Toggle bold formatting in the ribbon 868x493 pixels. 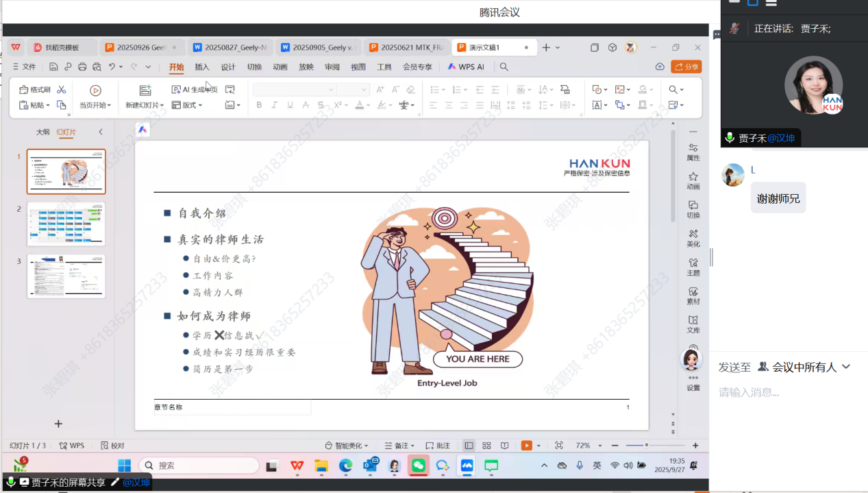coord(259,105)
